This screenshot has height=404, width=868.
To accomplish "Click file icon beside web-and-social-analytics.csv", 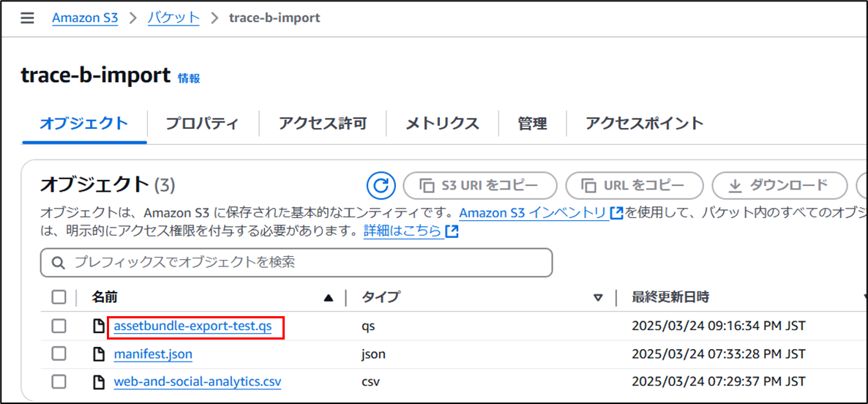I will 99,381.
